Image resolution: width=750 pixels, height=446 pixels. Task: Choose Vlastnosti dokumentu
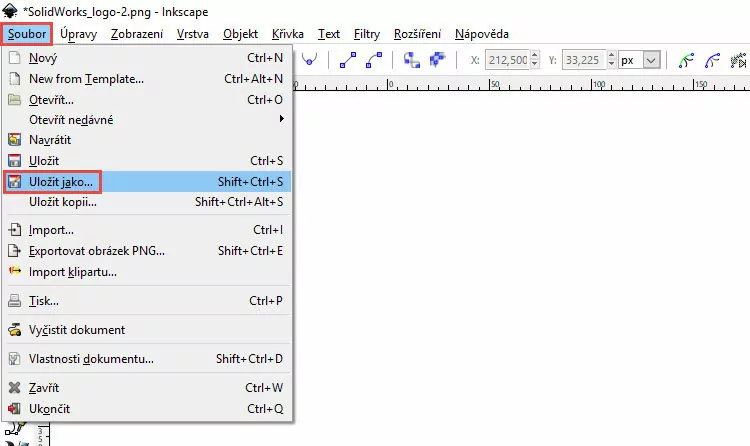click(x=91, y=359)
